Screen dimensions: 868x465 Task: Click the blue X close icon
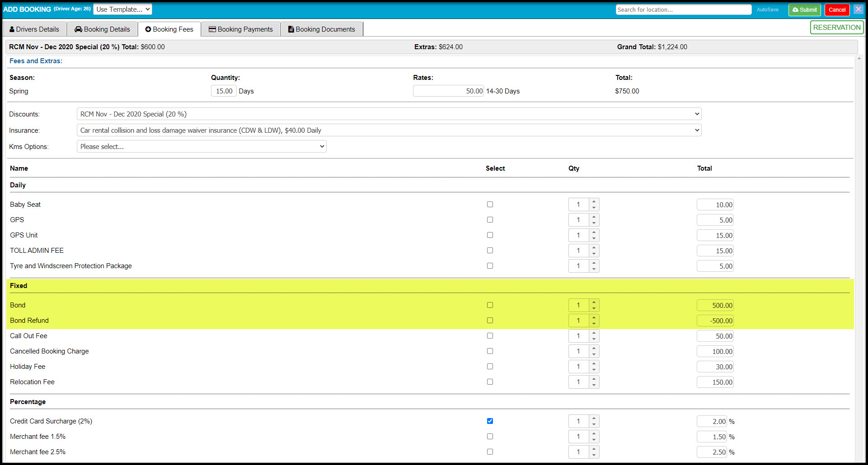(859, 9)
